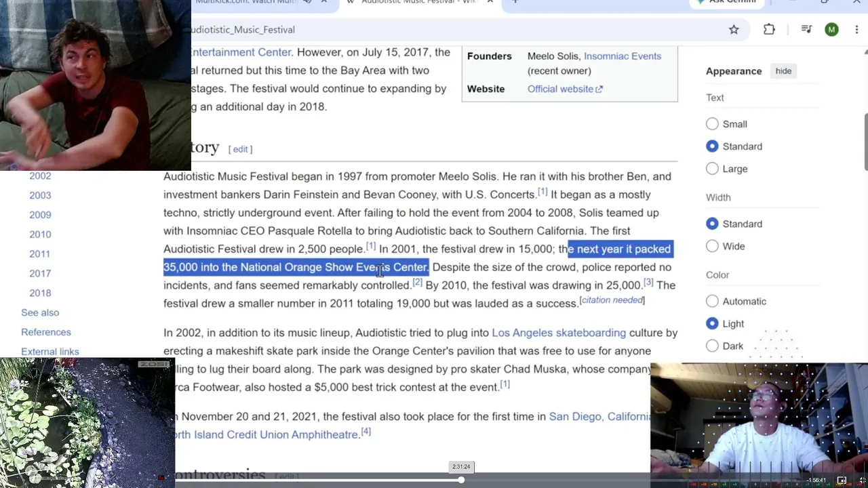Open the Los Angeles skateboarding link

pos(559,333)
